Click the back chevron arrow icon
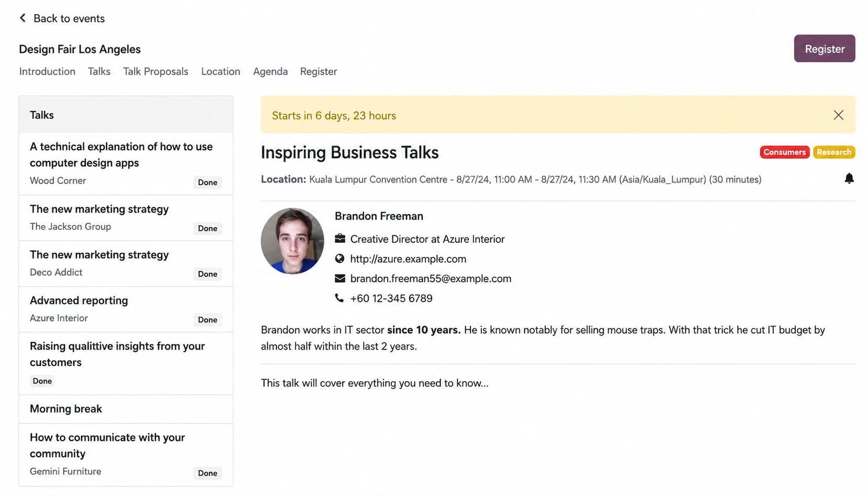The image size is (868, 496). coord(22,18)
